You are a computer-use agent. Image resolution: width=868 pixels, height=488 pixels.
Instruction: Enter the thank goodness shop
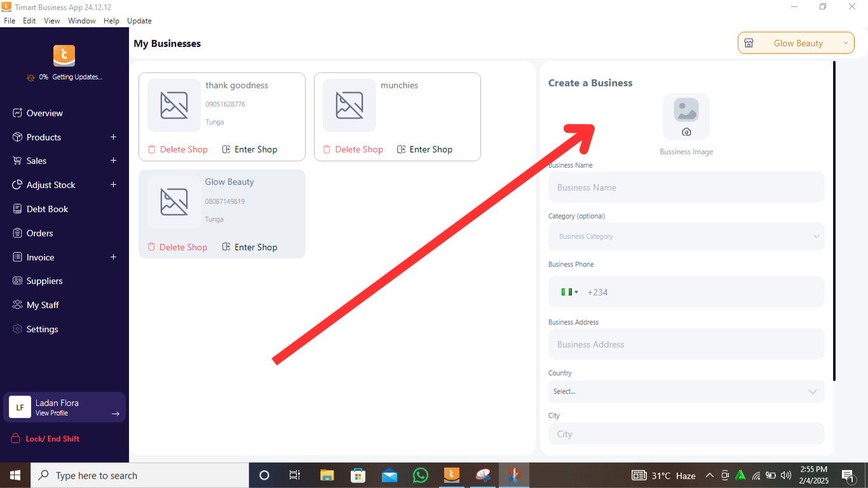250,149
